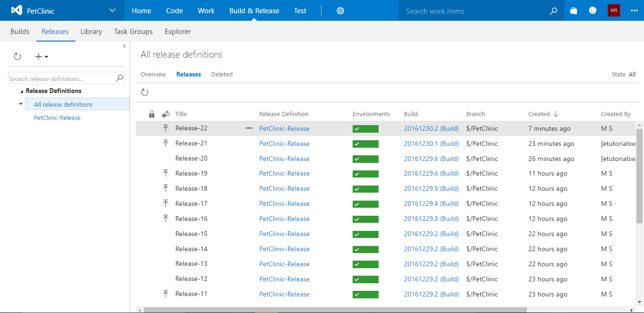Select the Release-14 row title
The height and width of the screenshot is (313, 644).
point(191,249)
